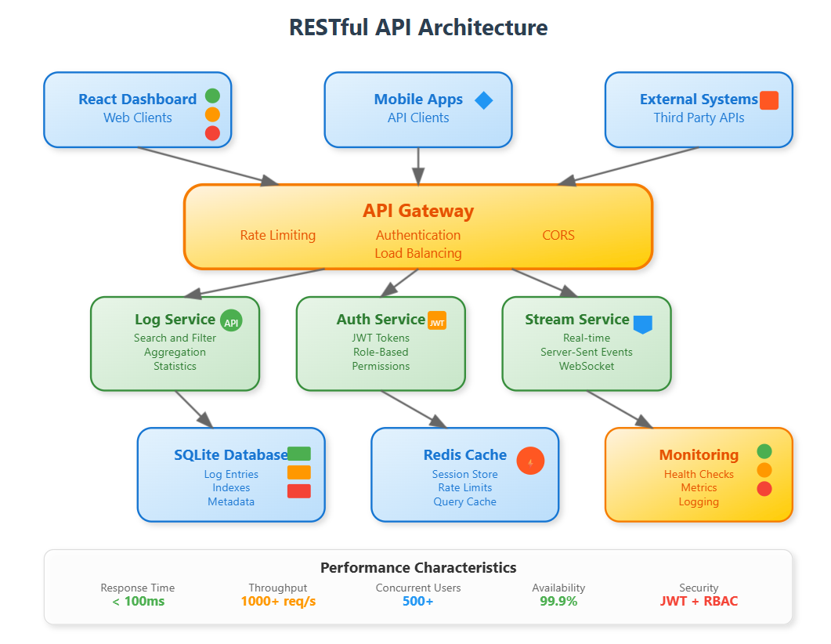831x644 pixels.
Task: Click the orange dot in Monitoring box
Action: (764, 470)
